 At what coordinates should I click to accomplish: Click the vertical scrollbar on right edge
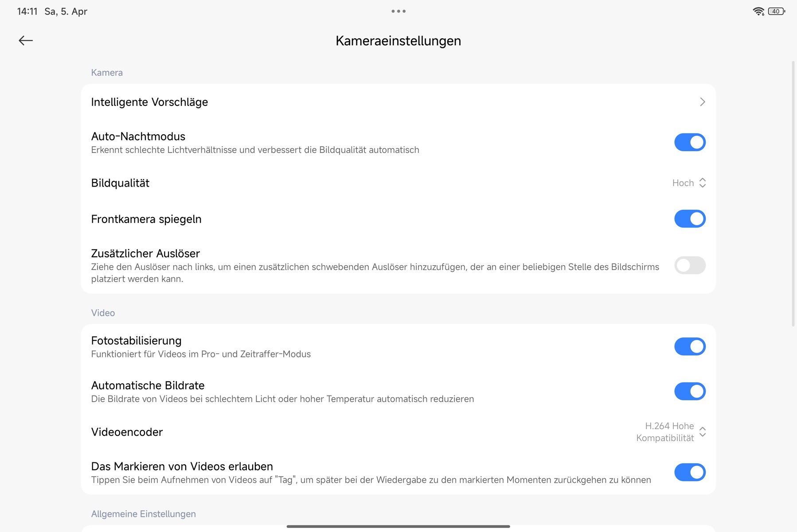pyautogui.click(x=793, y=194)
